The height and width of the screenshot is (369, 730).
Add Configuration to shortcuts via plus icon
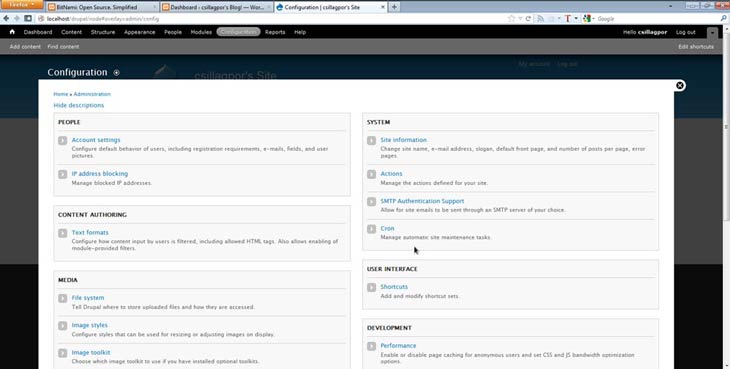[116, 73]
